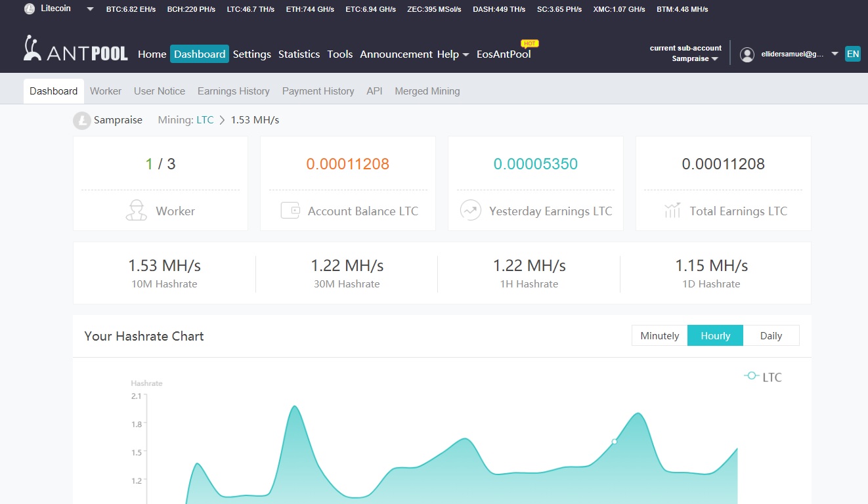Screen dimensions: 868x504
Task: Click the Your Hashrate Chart heading
Action: click(x=144, y=336)
